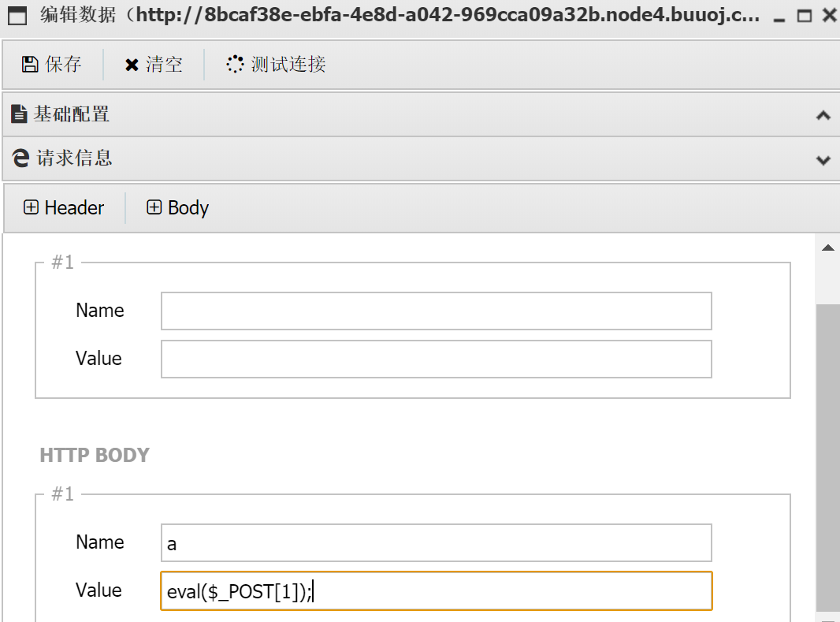This screenshot has height=622, width=840.
Task: Click the window icon in title bar
Action: 17,15
